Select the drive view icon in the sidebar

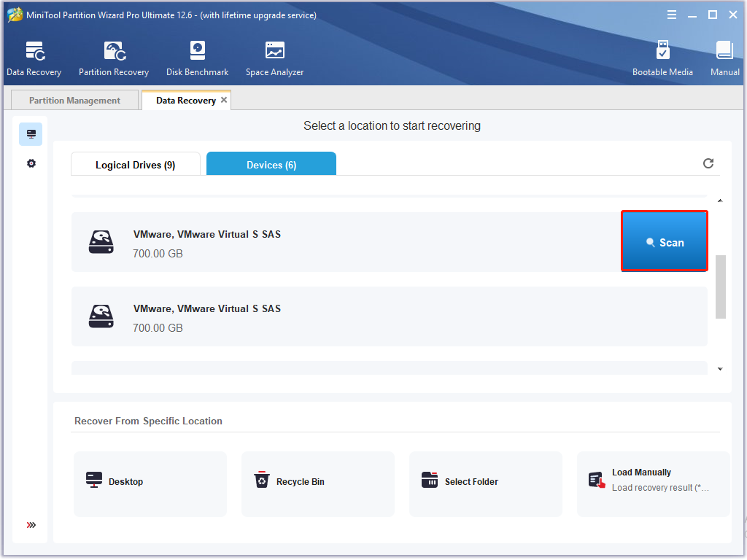[31, 134]
